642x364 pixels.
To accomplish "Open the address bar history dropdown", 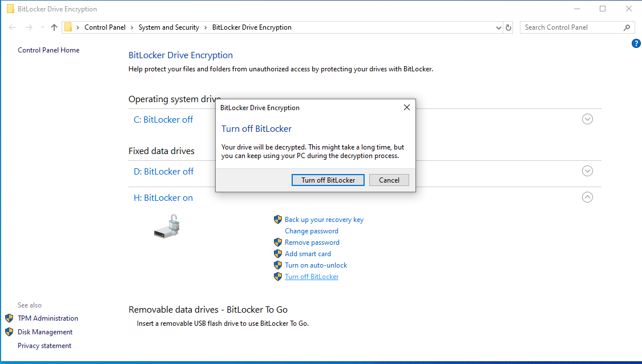I will 498,28.
